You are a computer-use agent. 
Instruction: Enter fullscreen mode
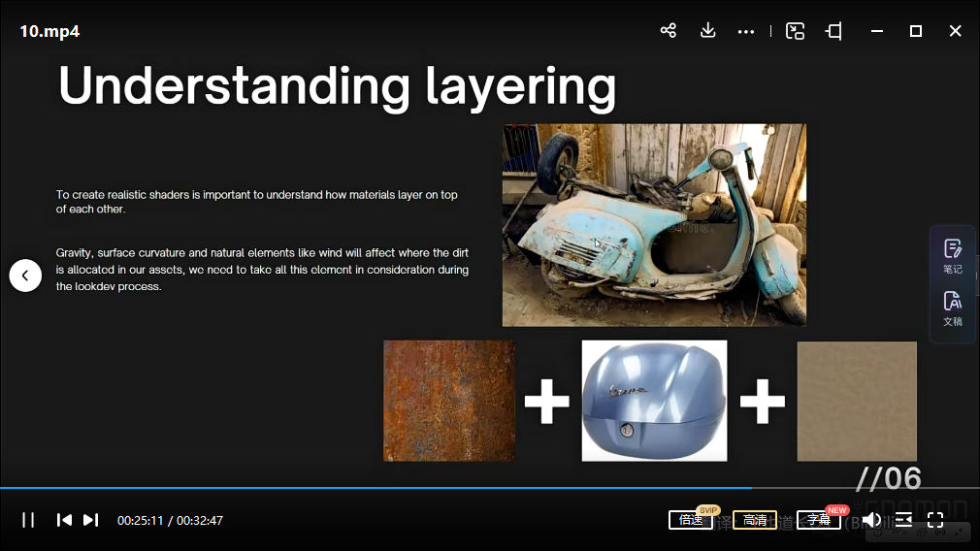coord(935,520)
